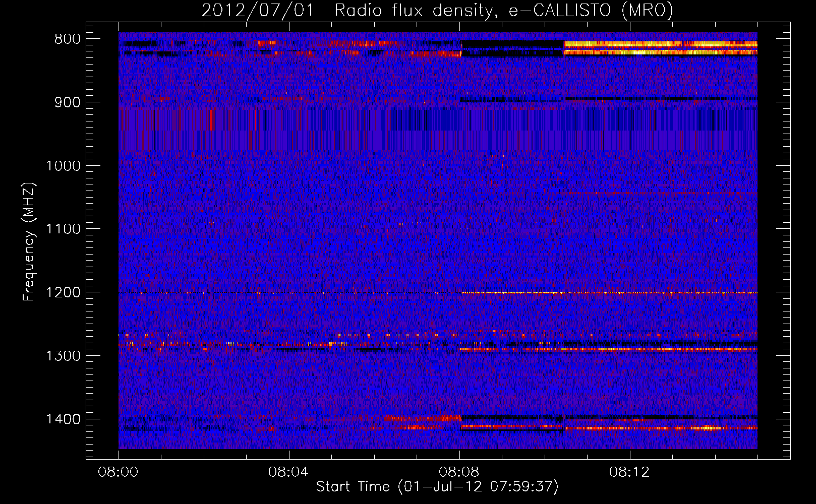Viewport: 816px width, 504px height.
Task: Click the plot title '2012/07/01 Radio flux density'
Action: 437,10
